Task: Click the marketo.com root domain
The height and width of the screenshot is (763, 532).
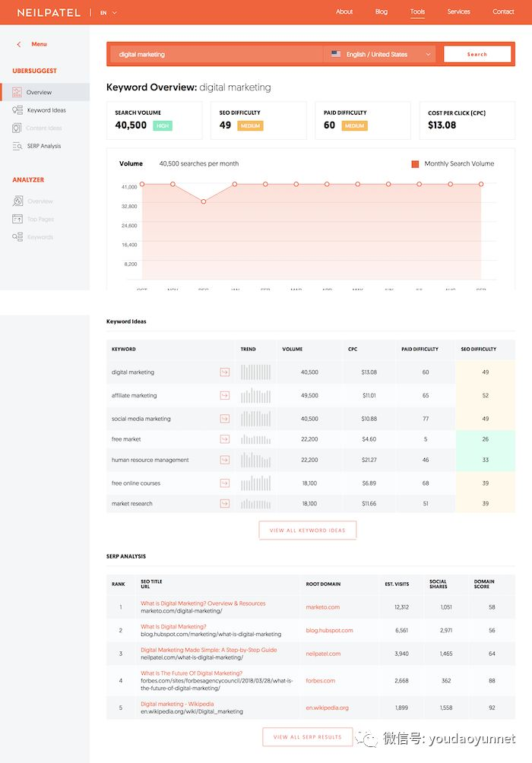Action: pyautogui.click(x=323, y=607)
